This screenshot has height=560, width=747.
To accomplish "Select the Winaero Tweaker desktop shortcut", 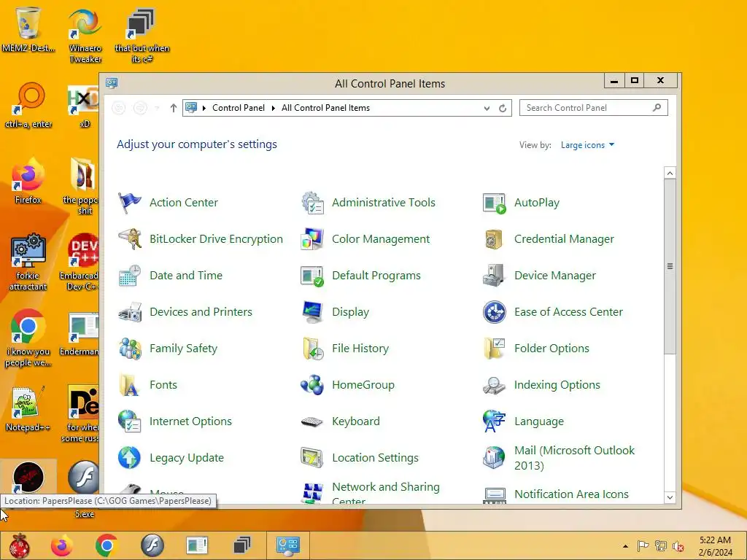I will 85,36.
